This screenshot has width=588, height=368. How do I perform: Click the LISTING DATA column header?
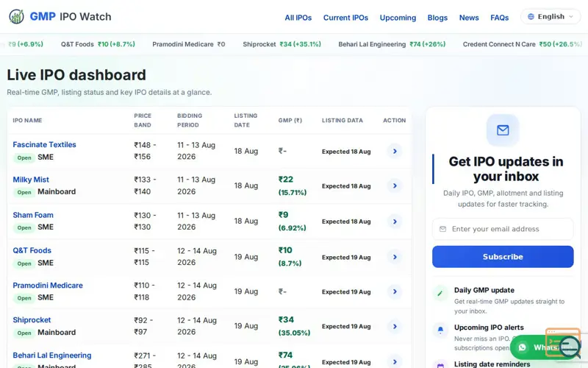[343, 121]
